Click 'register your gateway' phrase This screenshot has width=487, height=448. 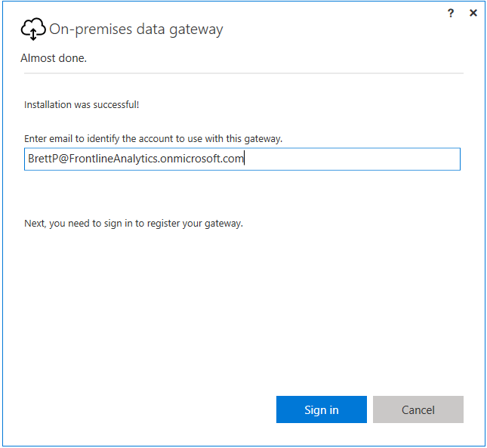click(195, 224)
